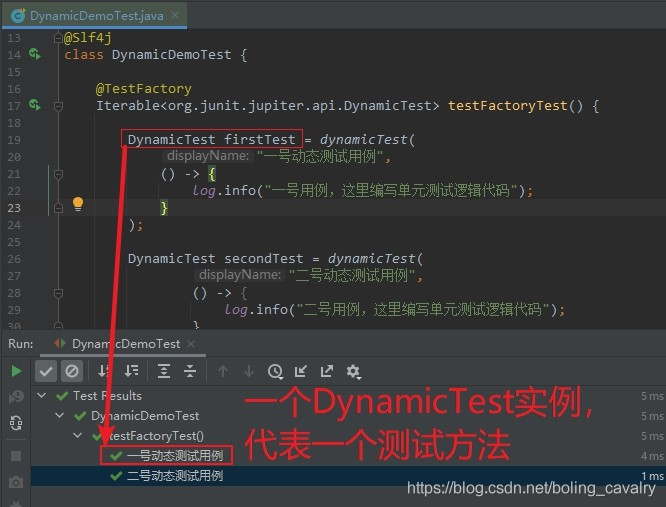Collapse all test tree nodes
The width and height of the screenshot is (666, 507).
click(x=190, y=372)
